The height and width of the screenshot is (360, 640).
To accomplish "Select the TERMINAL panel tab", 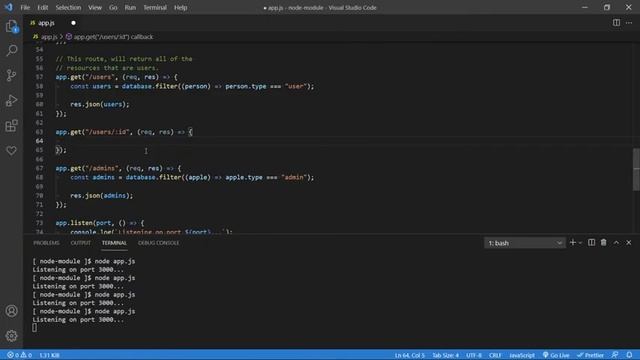I will [x=114, y=243].
